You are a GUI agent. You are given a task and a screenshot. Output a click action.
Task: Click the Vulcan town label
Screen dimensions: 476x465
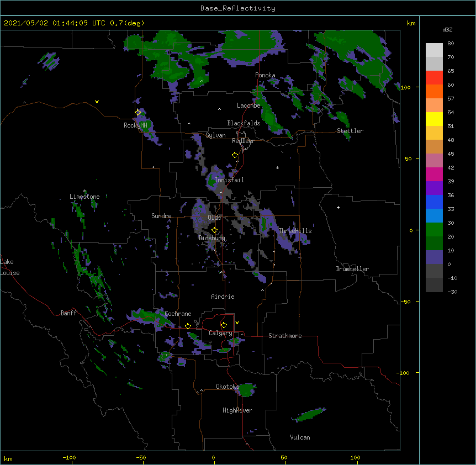pyautogui.click(x=300, y=437)
